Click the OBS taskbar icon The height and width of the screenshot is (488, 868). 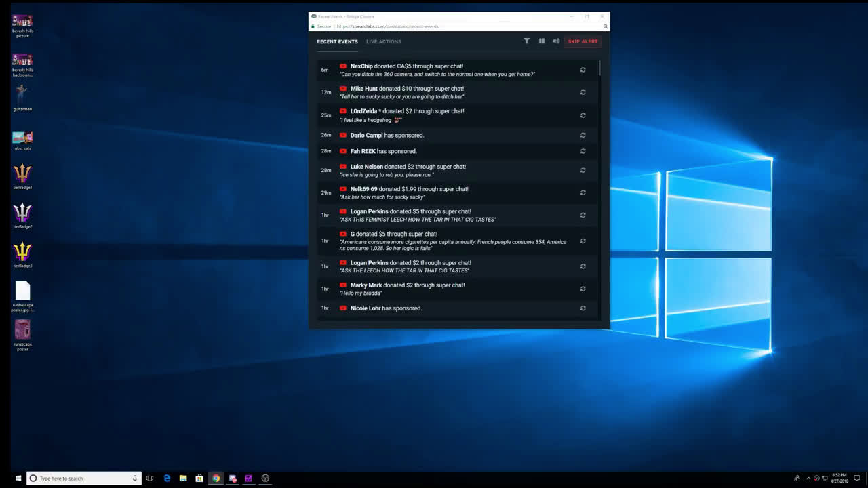pos(265,479)
